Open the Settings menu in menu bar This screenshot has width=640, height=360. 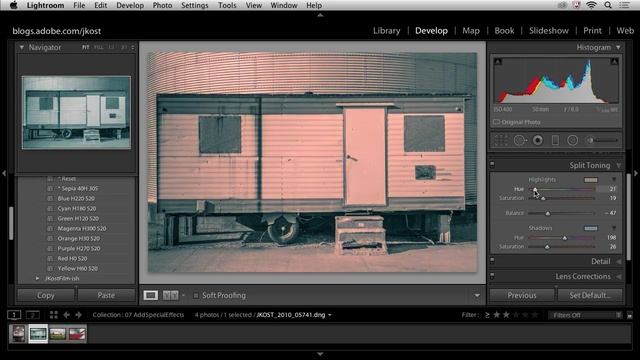click(194, 5)
